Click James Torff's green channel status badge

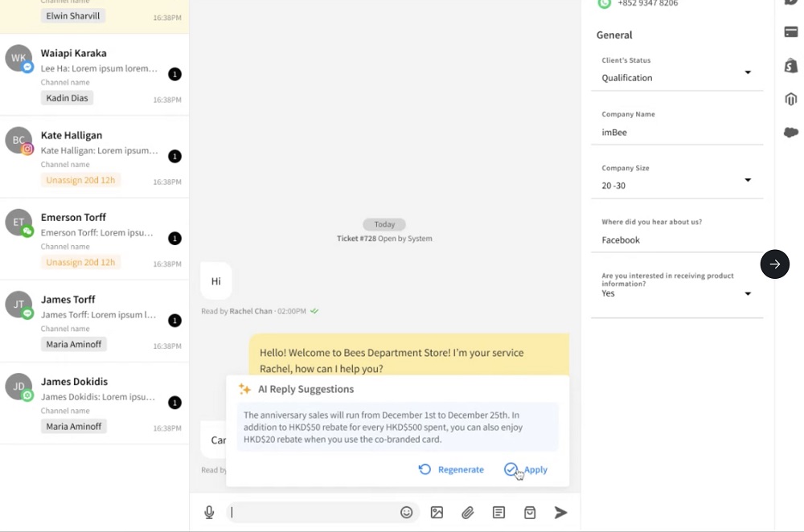click(28, 313)
